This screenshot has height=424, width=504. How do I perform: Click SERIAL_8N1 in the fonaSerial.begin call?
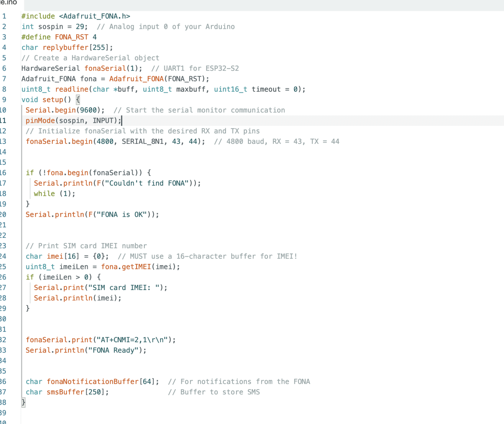tap(143, 142)
